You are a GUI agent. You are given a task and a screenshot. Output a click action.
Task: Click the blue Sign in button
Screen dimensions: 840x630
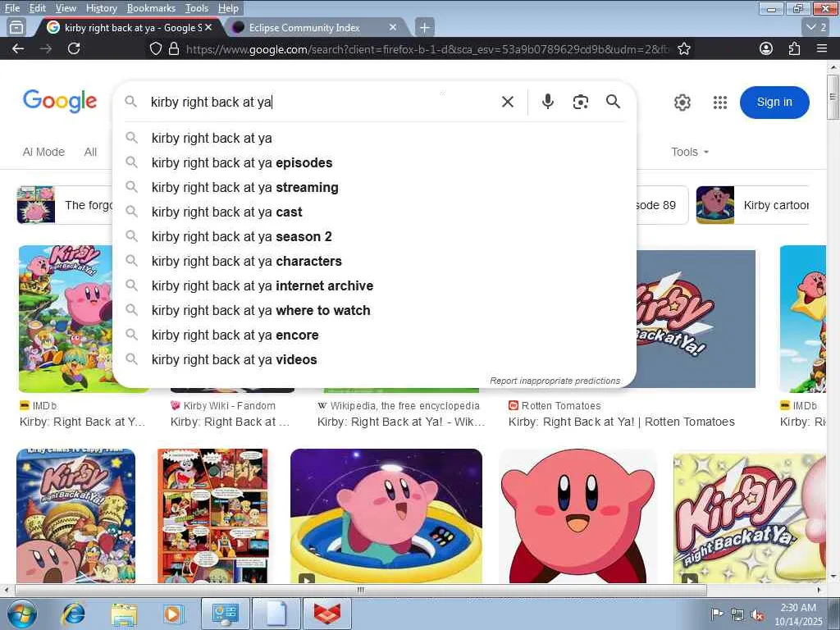[x=774, y=103]
